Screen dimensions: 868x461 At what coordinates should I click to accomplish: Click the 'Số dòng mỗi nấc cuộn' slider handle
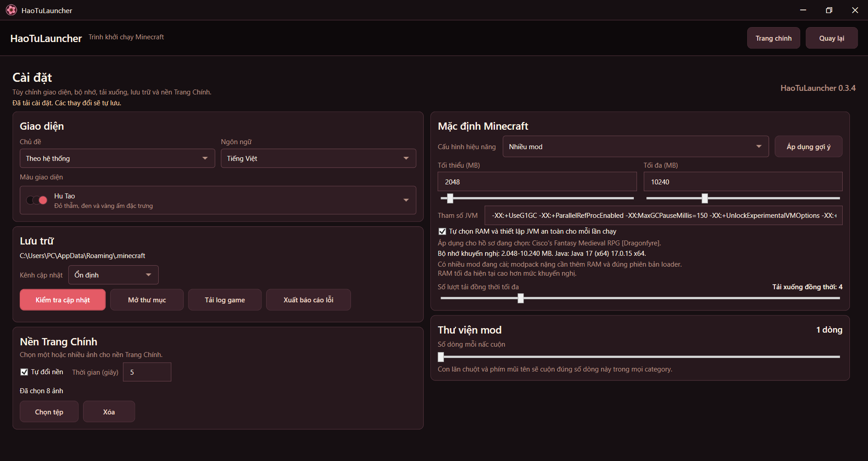point(441,357)
